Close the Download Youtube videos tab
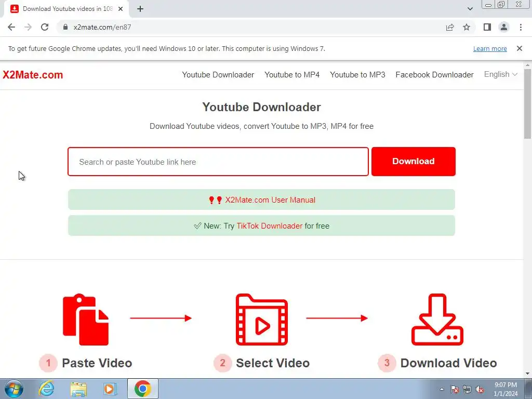The image size is (532, 399). (121, 9)
